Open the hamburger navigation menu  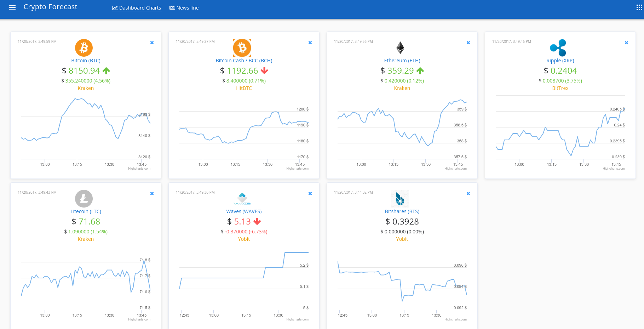[12, 7]
